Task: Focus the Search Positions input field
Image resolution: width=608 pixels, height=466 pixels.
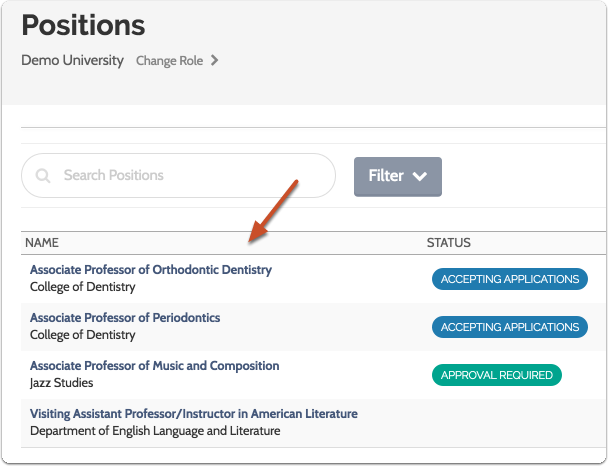Action: tap(190, 176)
